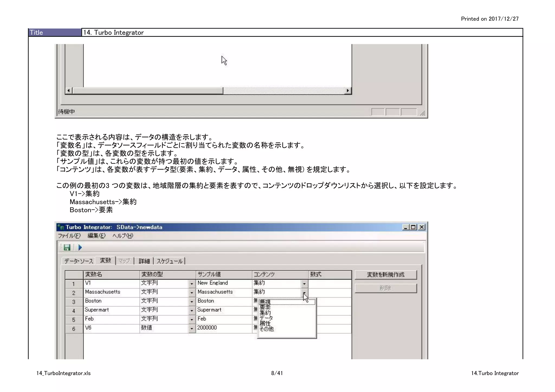
Task: Select row header number 6
Action: click(74, 329)
